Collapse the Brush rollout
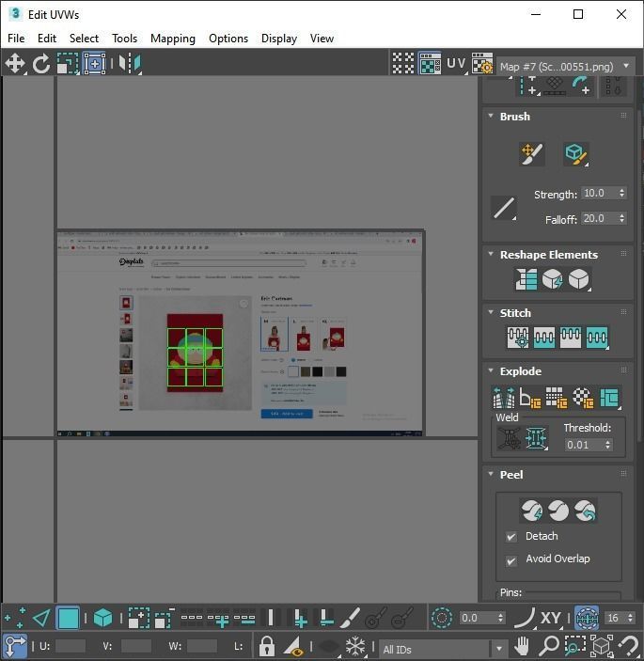644x661 pixels. [491, 116]
